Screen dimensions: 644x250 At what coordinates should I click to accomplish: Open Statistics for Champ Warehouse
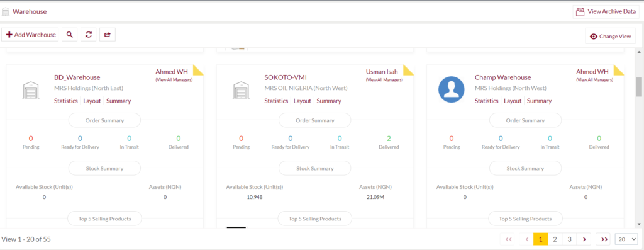487,101
